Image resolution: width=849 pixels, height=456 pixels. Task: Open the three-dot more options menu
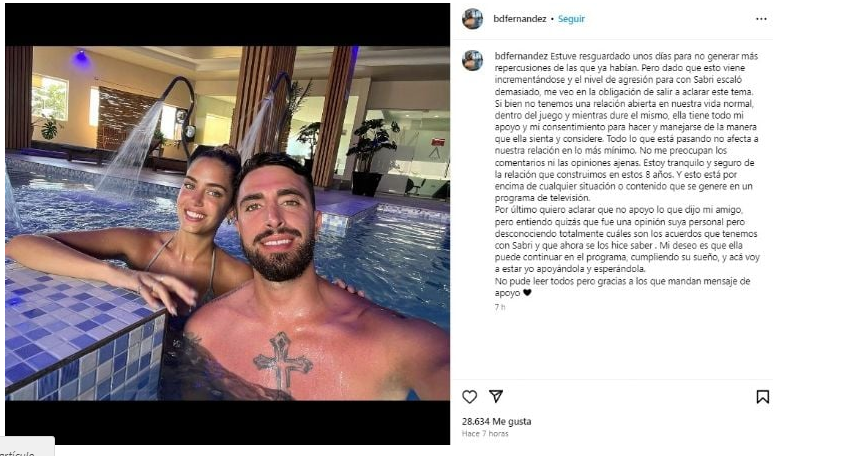[761, 19]
